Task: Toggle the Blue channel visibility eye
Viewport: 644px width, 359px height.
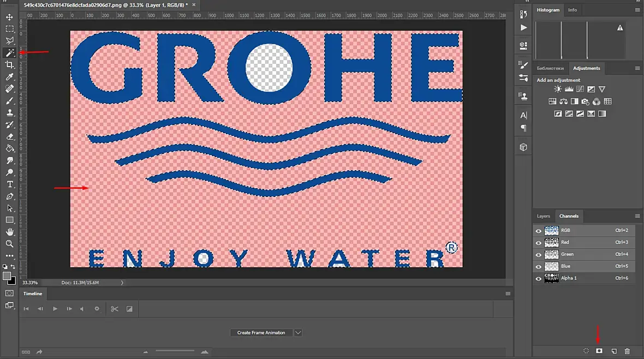Action: (539, 267)
